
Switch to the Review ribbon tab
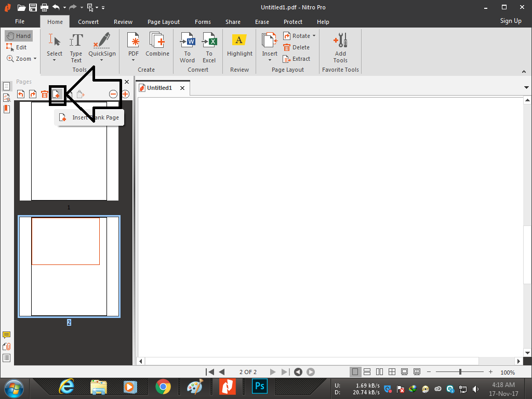tap(123, 22)
